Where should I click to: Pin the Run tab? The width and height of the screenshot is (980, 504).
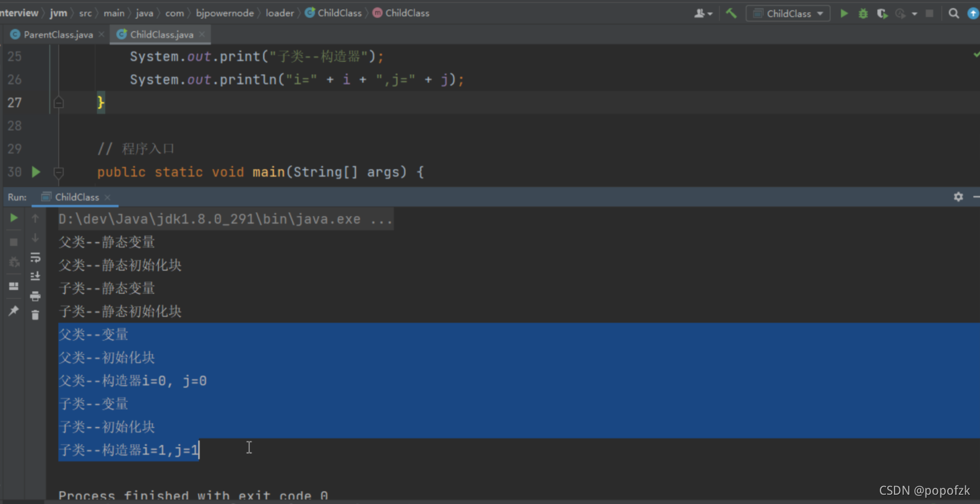tap(14, 310)
